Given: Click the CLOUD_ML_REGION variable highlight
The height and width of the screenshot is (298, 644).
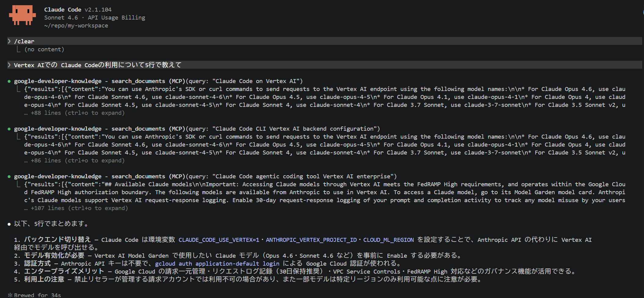Looking at the screenshot, I should 388,240.
